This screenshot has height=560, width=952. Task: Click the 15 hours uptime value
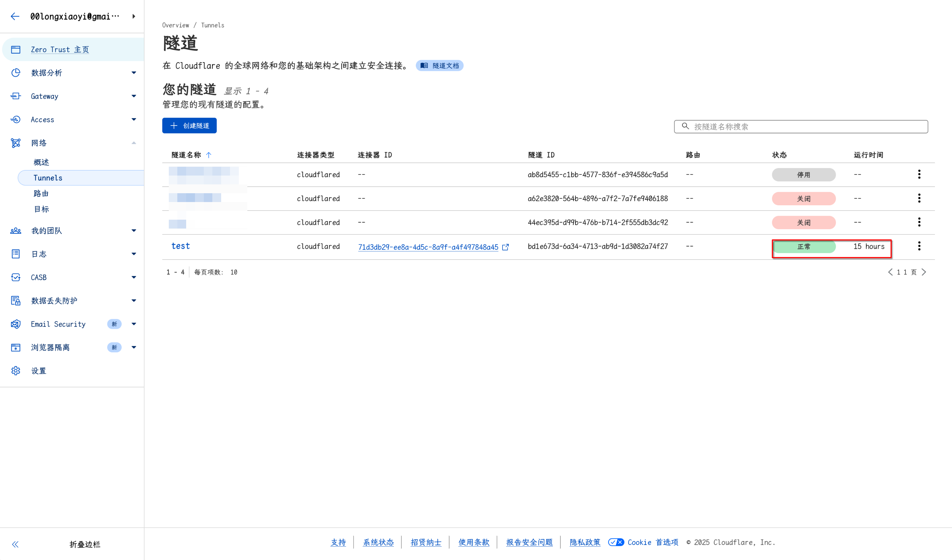[869, 246]
